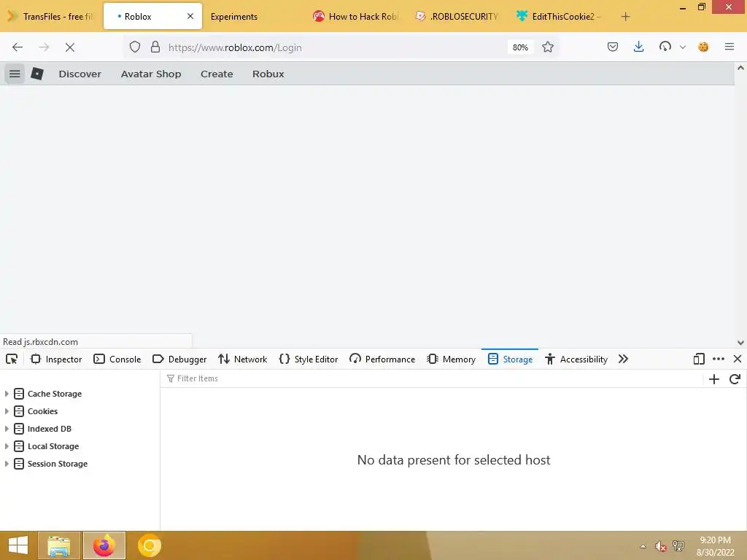747x560 pixels.
Task: Click the EditThisCookie cookie extension icon
Action: (703, 47)
